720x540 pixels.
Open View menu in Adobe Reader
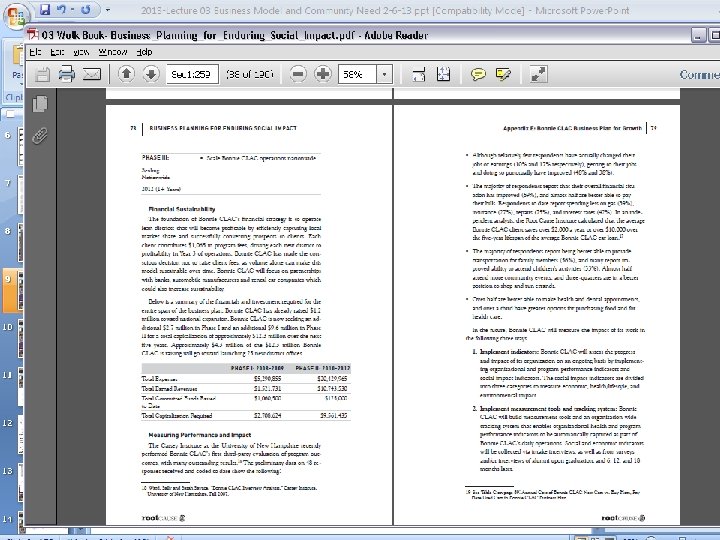(81, 52)
